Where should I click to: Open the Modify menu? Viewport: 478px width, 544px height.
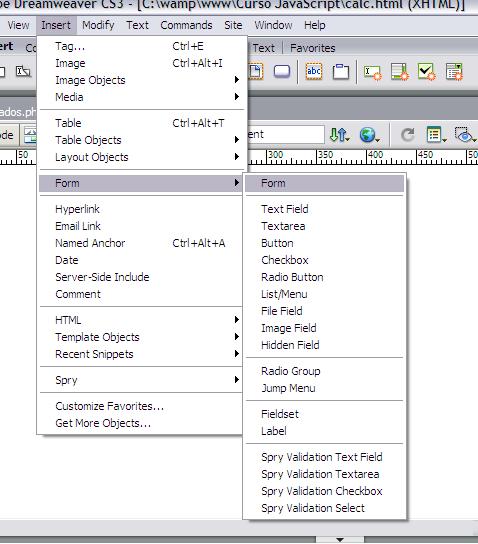coord(98,25)
